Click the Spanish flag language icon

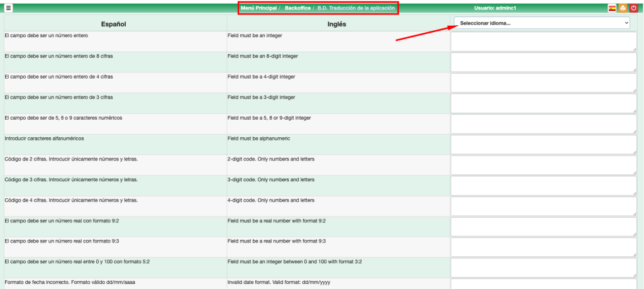612,8
